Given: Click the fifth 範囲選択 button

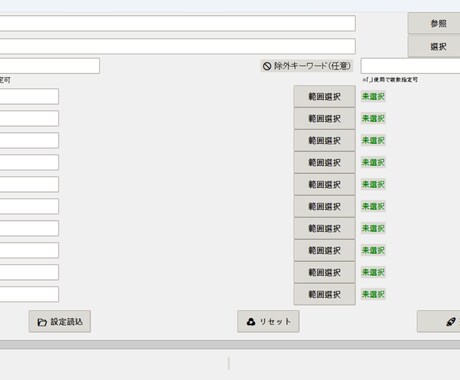Looking at the screenshot, I should click(325, 185).
